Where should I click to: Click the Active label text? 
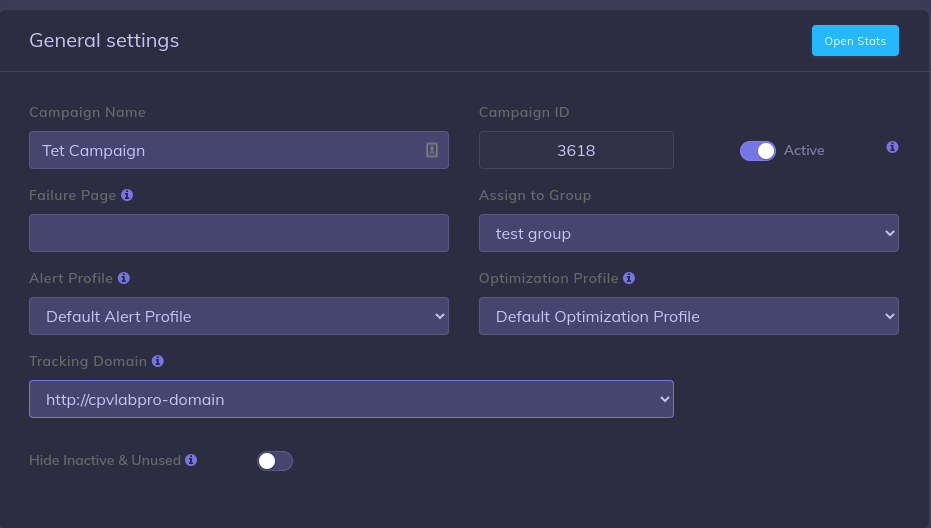tap(804, 150)
